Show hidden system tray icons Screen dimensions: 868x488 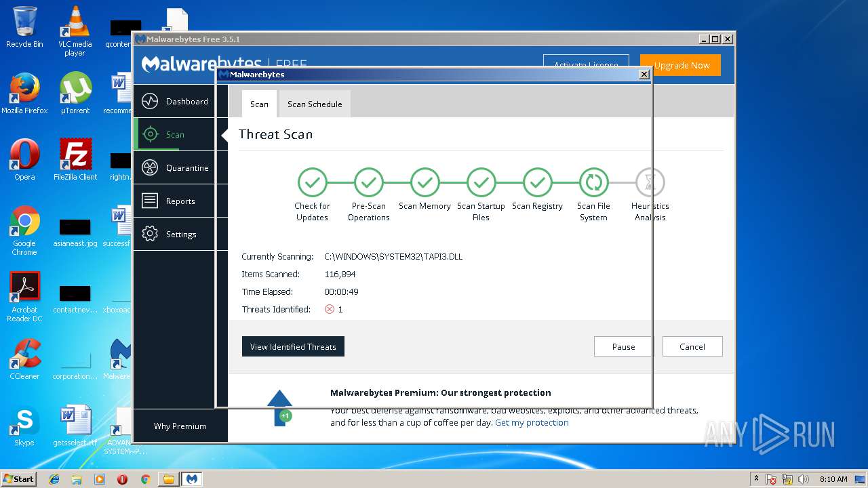756,479
